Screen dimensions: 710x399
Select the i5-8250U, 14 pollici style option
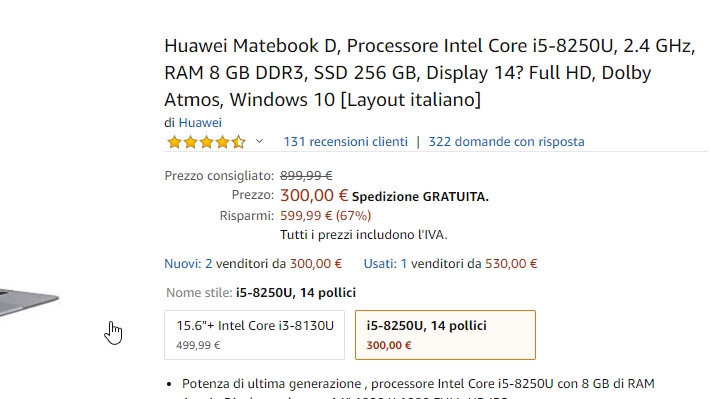click(x=445, y=335)
